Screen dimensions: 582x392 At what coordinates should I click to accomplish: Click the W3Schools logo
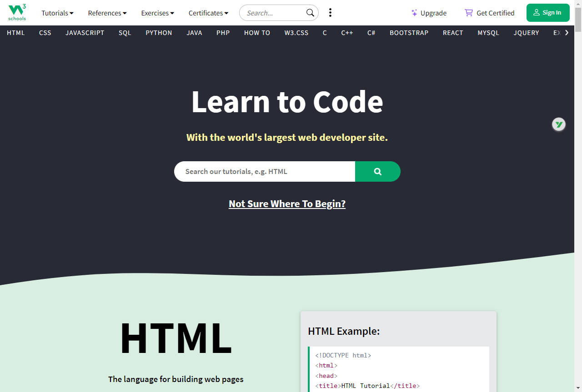click(x=17, y=12)
